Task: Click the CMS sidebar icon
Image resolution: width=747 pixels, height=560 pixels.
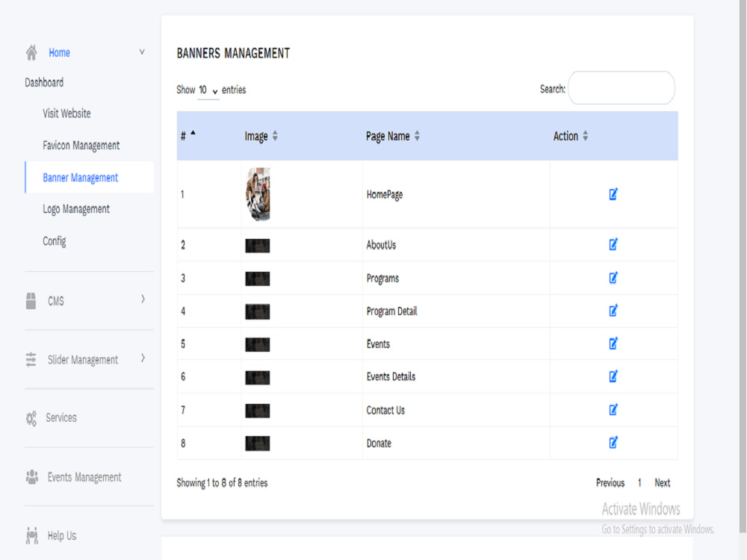Action: 31,301
